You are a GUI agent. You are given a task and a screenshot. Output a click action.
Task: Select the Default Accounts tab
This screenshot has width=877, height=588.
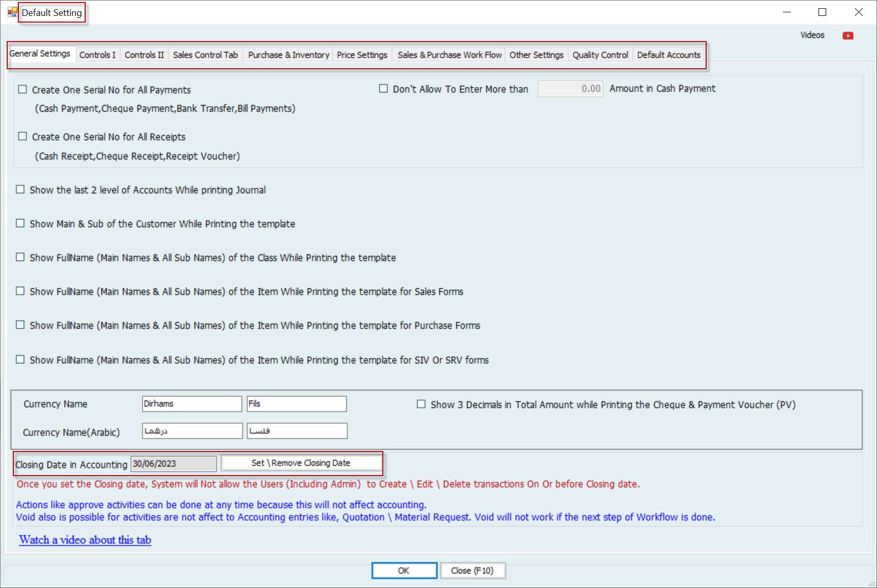coord(668,55)
